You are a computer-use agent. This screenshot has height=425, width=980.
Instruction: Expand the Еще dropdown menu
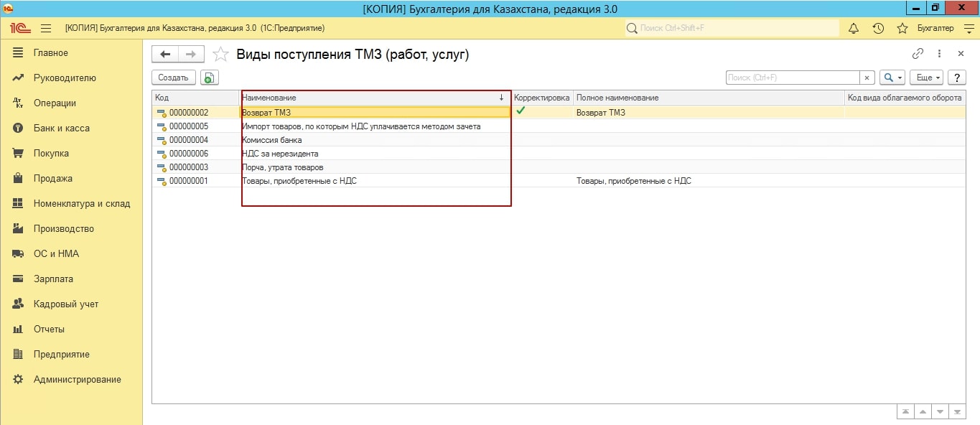(925, 78)
